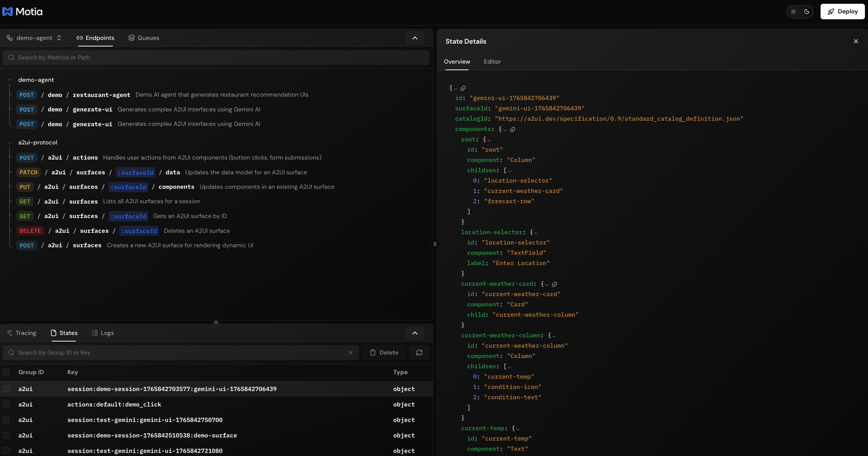This screenshot has height=456, width=868.
Task: Click the vertical panel resize handle
Action: pos(435,244)
